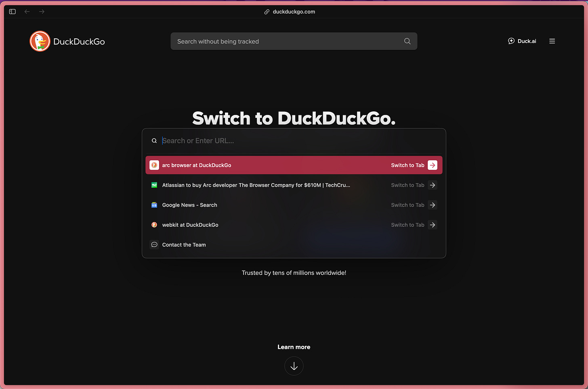Click the command bar magnifier icon
588x389 pixels.
pyautogui.click(x=154, y=141)
